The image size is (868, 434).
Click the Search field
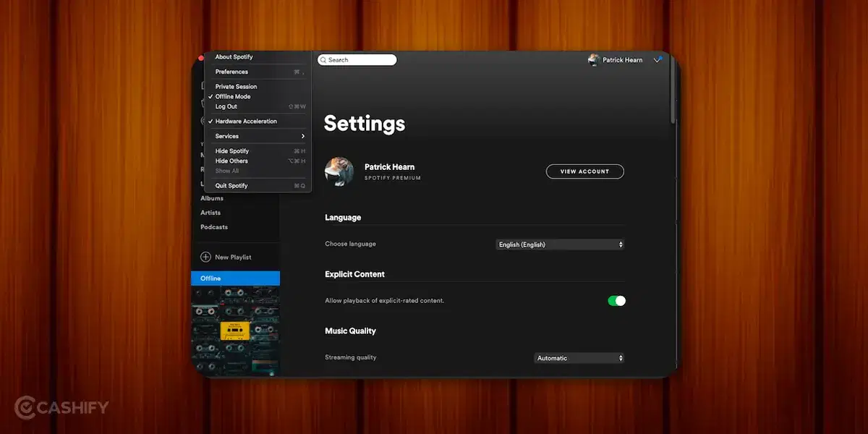(x=357, y=60)
